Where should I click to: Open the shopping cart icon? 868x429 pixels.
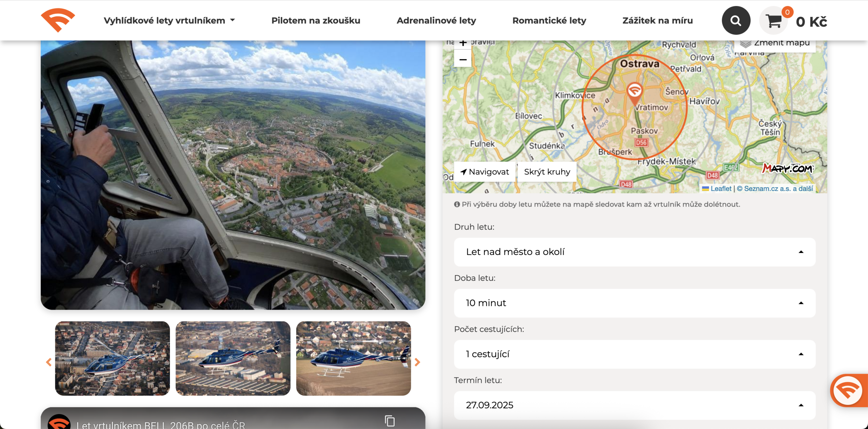[x=774, y=21]
